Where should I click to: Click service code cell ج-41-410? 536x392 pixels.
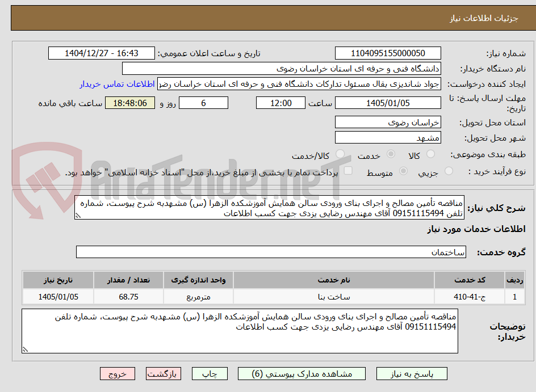470,297
